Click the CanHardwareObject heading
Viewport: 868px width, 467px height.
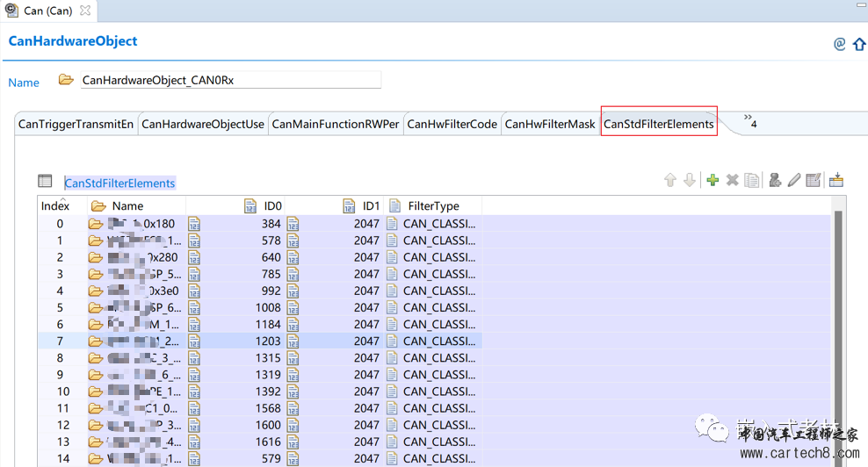tap(73, 41)
